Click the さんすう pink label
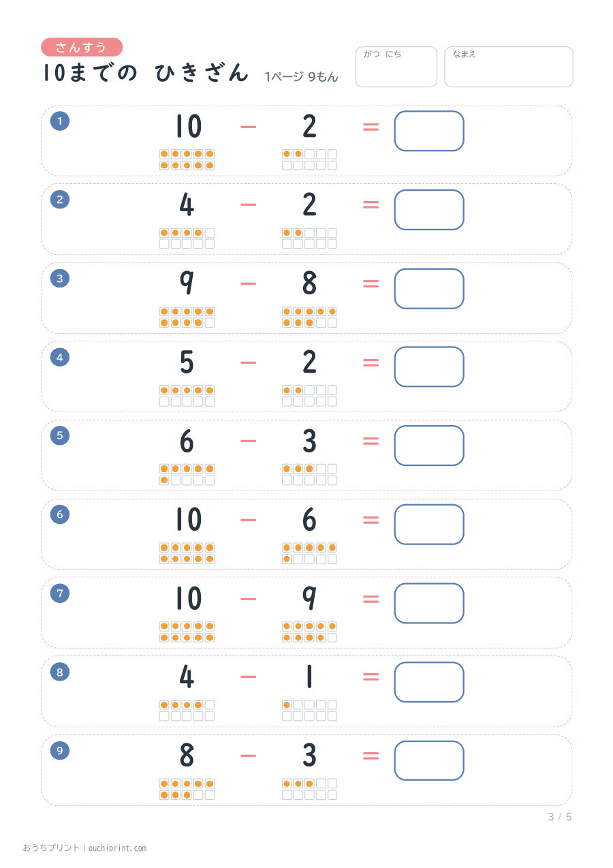This screenshot has height=868, width=613. (x=82, y=47)
